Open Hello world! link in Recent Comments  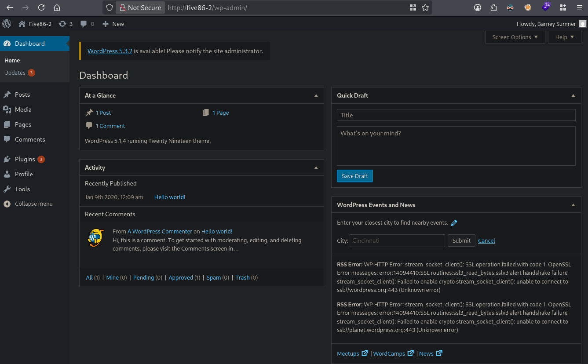point(217,231)
